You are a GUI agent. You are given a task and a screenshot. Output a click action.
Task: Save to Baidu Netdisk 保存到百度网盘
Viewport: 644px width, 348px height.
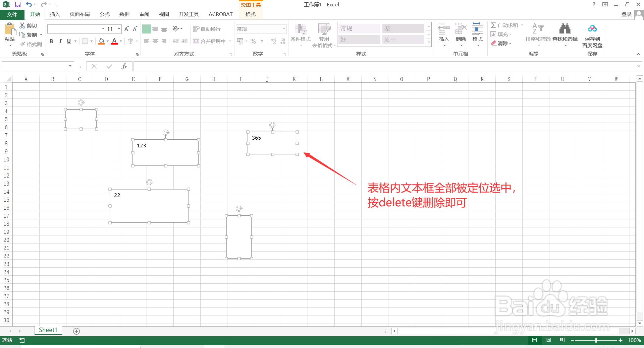[x=592, y=36]
